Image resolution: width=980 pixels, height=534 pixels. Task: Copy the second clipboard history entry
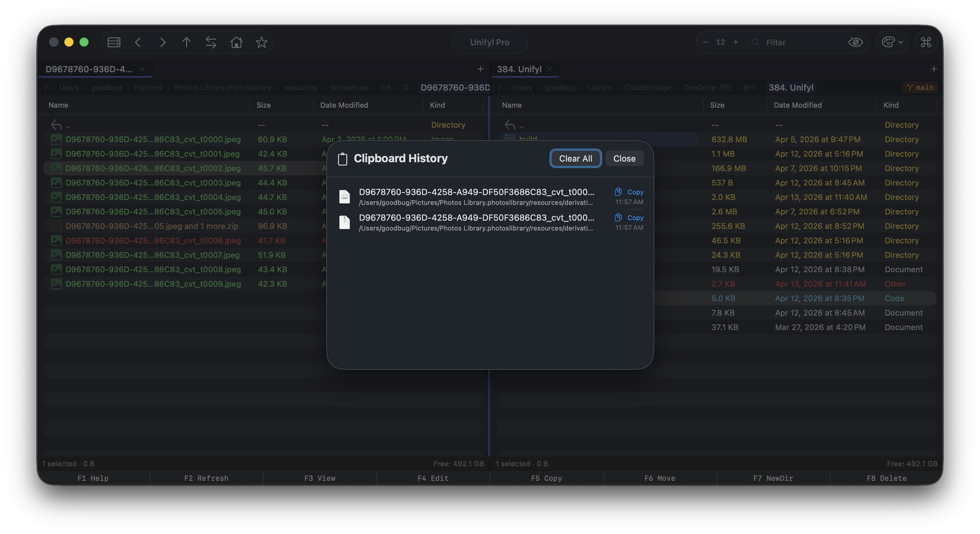click(629, 217)
